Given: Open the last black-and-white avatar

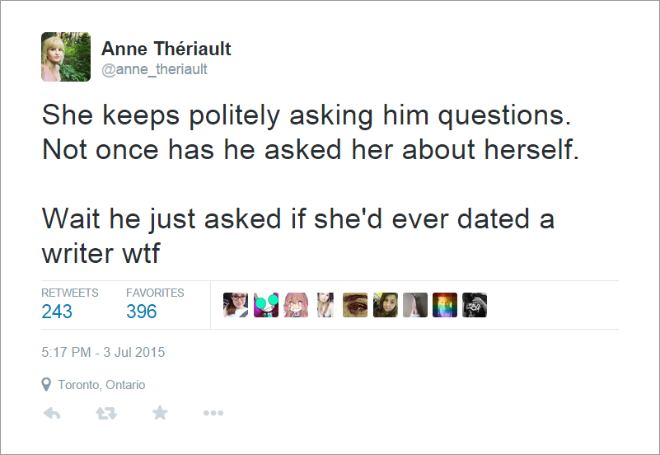Looking at the screenshot, I should tap(474, 305).
